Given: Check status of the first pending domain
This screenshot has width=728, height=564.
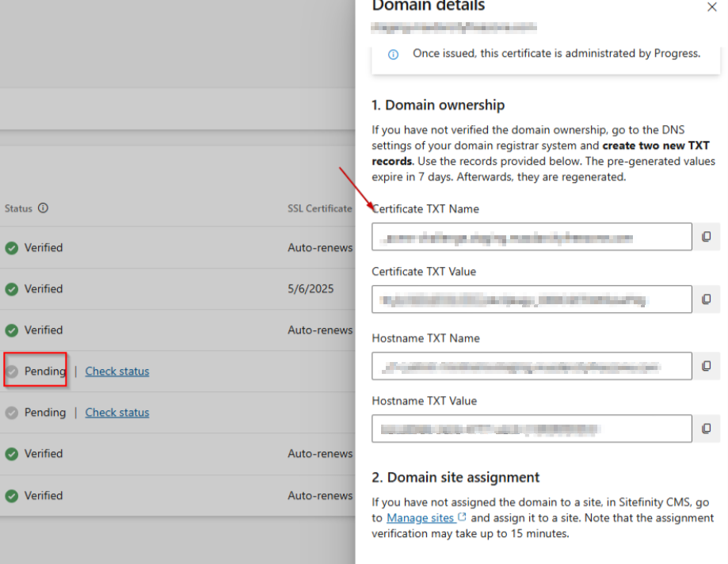Looking at the screenshot, I should click(x=116, y=371).
